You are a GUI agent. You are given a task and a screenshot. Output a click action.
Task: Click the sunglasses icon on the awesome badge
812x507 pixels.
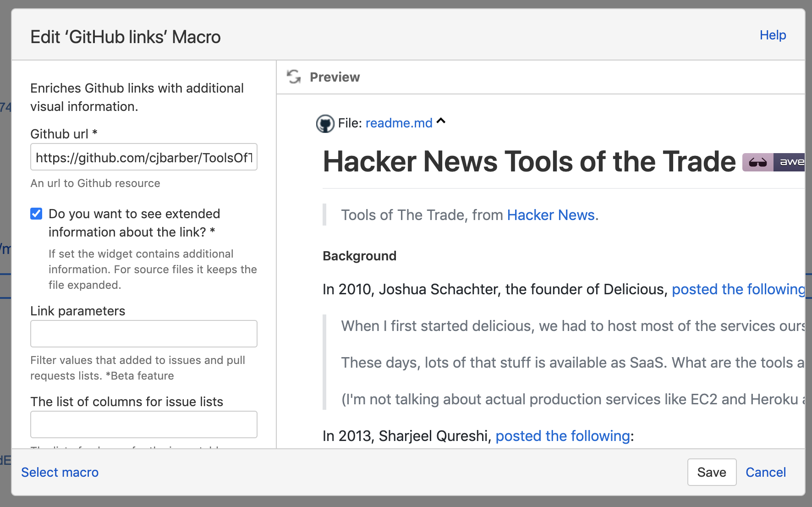coord(757,162)
